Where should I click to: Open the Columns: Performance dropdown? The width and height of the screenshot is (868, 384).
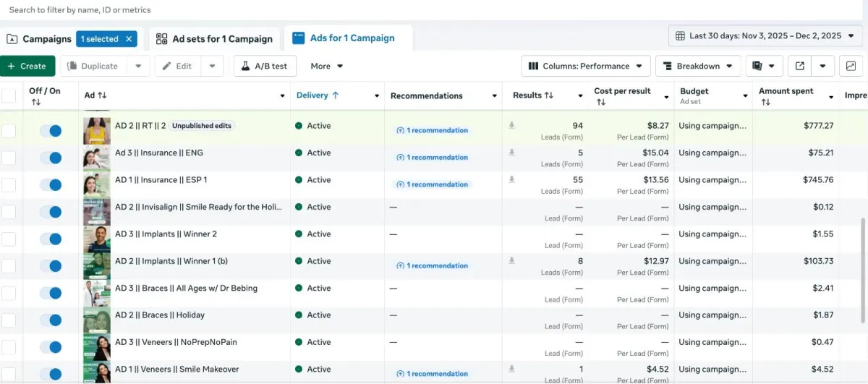(585, 66)
